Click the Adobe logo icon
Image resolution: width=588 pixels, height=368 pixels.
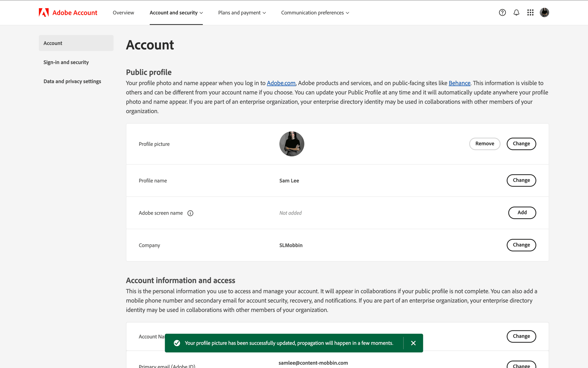pyautogui.click(x=44, y=13)
